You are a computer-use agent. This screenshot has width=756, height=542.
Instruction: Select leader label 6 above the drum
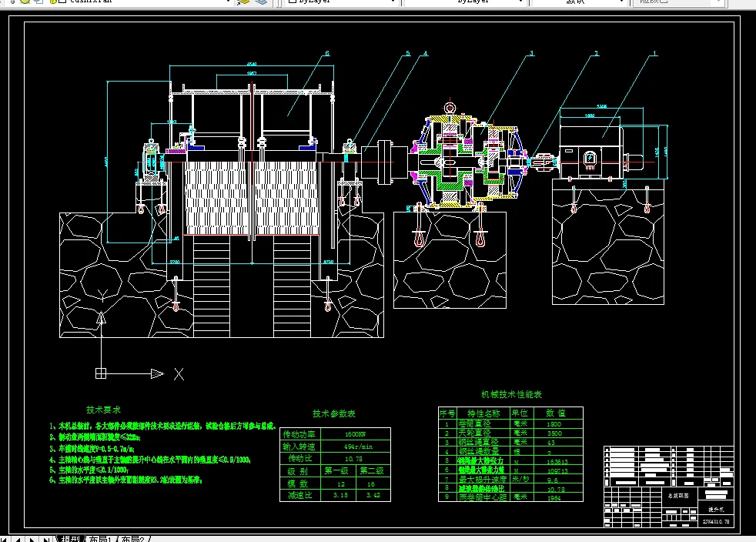(327, 53)
